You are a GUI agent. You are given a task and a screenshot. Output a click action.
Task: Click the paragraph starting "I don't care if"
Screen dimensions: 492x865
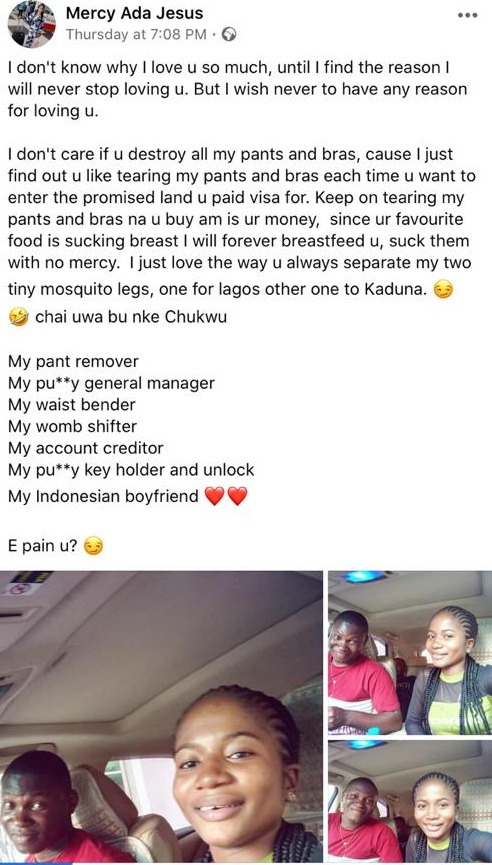[239, 221]
